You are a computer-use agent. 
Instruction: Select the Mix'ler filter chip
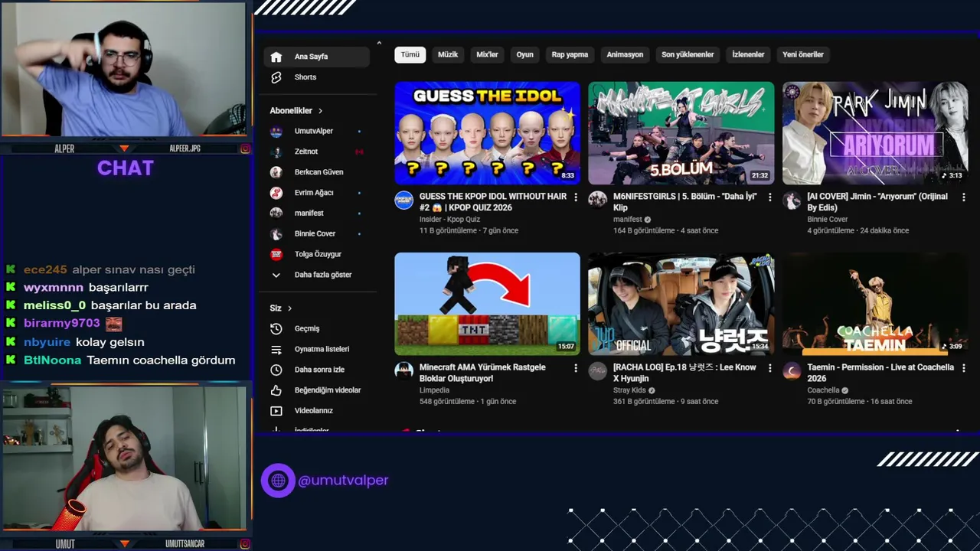point(487,54)
